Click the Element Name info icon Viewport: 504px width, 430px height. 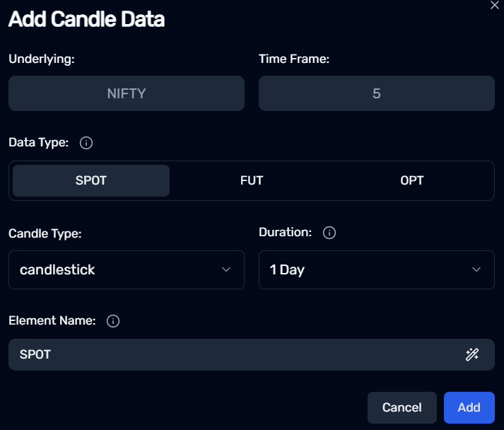coord(113,321)
